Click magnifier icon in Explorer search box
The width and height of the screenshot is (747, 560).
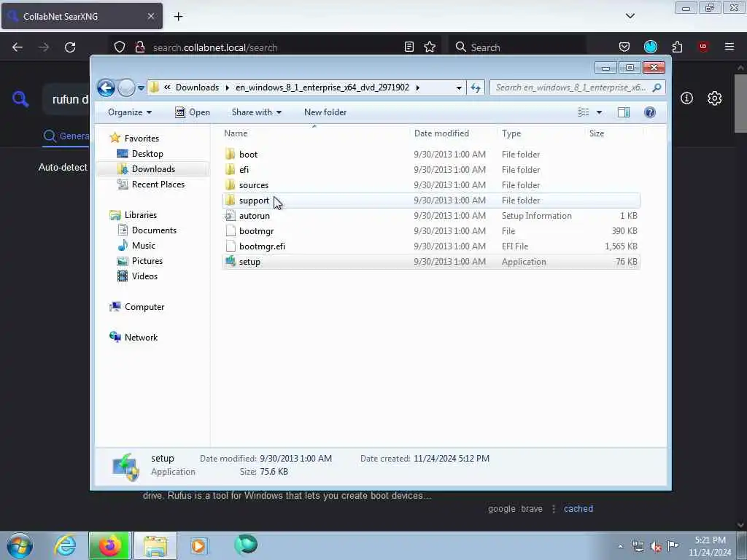[657, 87]
